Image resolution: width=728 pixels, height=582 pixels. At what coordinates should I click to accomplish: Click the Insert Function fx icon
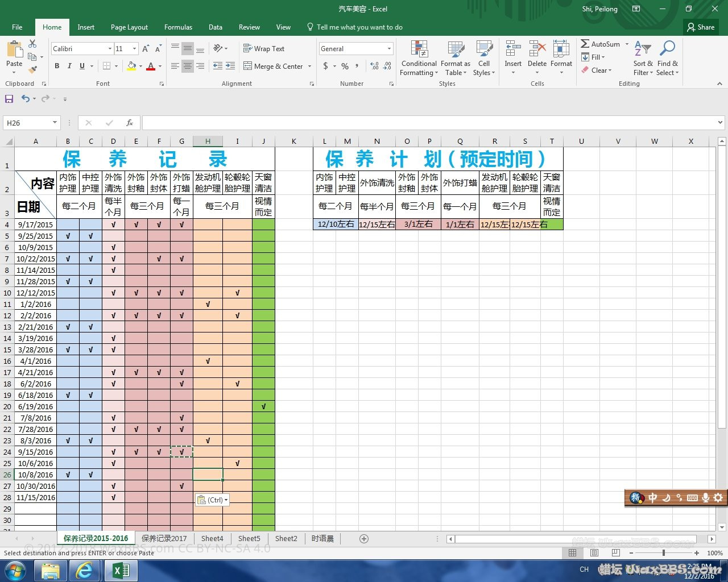pos(130,123)
